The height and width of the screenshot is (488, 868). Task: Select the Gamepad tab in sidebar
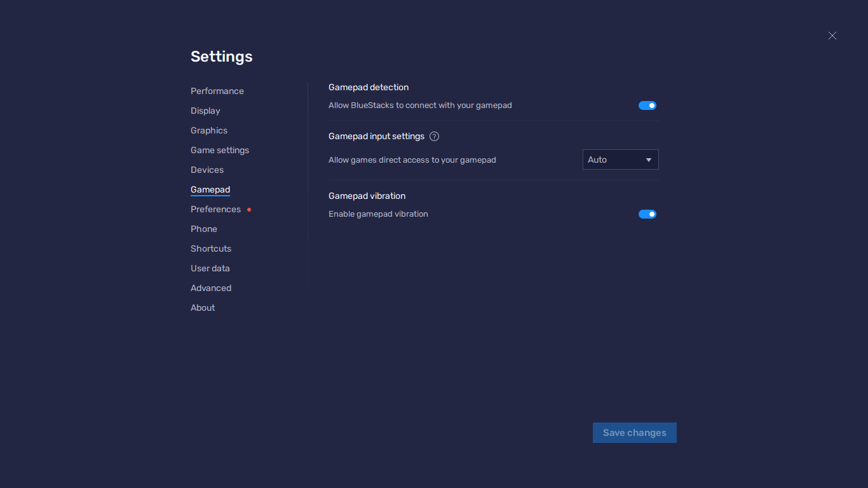pos(210,189)
